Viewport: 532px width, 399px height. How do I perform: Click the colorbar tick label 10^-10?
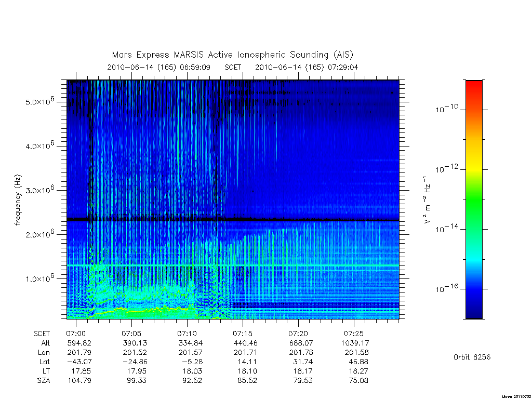coord(447,109)
